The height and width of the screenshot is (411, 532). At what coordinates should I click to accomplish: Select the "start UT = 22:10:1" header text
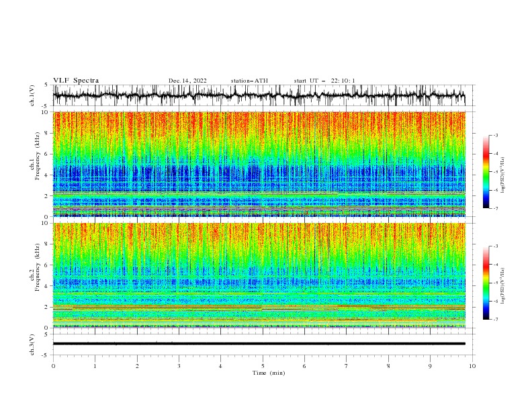point(324,81)
